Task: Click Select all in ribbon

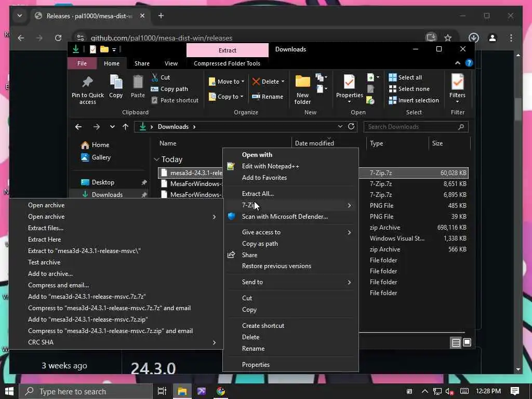Action: (x=405, y=77)
